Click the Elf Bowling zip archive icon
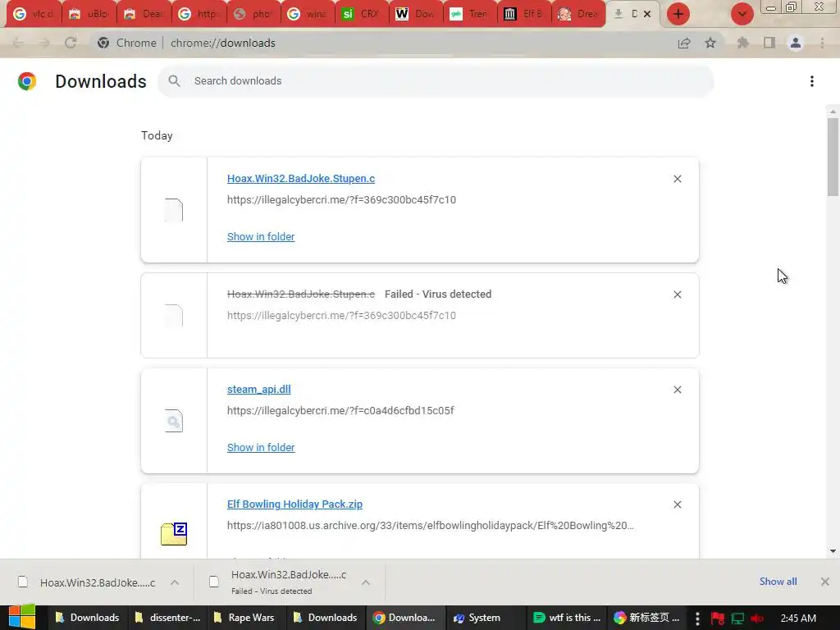 174,533
